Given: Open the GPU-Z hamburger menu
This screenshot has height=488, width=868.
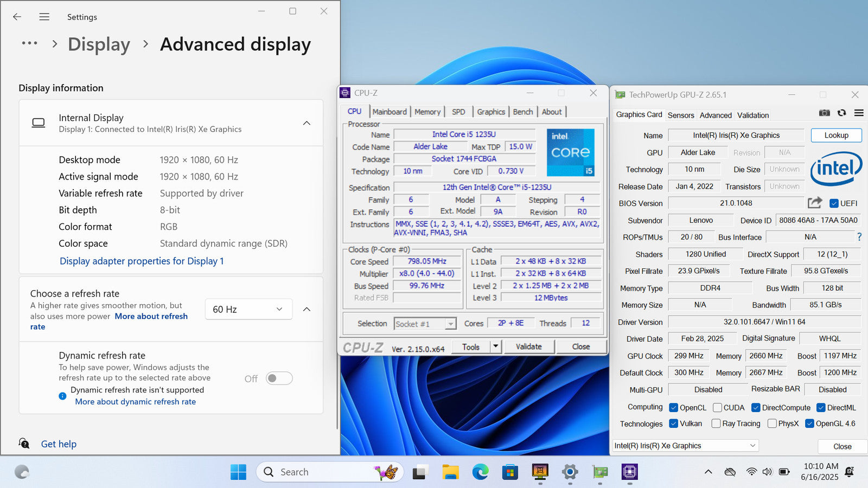Looking at the screenshot, I should 859,113.
